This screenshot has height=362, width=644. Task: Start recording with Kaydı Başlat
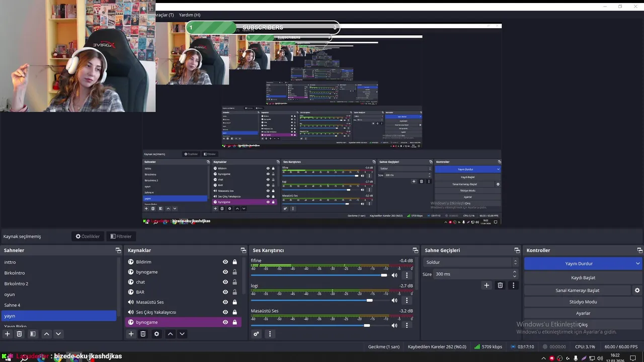tap(583, 278)
